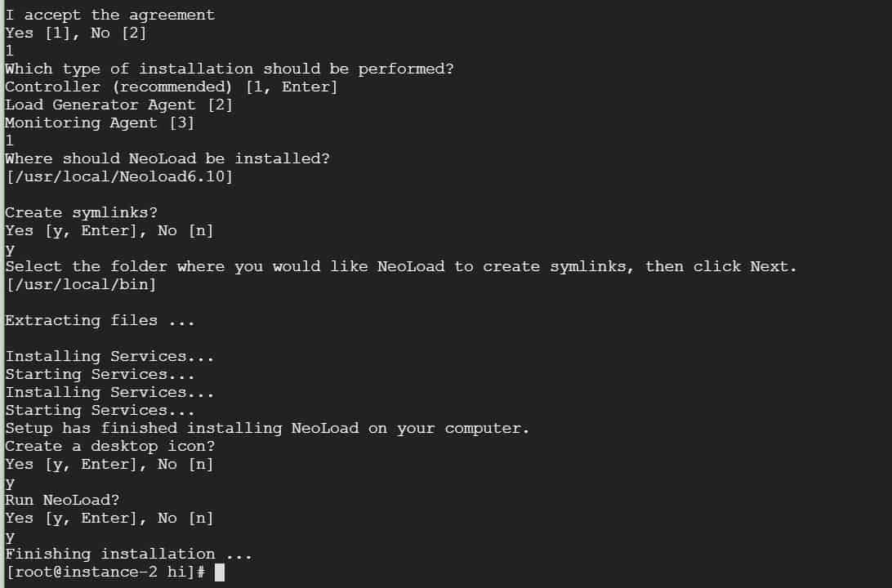Click the symlink folder path /usr/local/bin
Image resolution: width=892 pixels, height=588 pixels.
click(81, 285)
